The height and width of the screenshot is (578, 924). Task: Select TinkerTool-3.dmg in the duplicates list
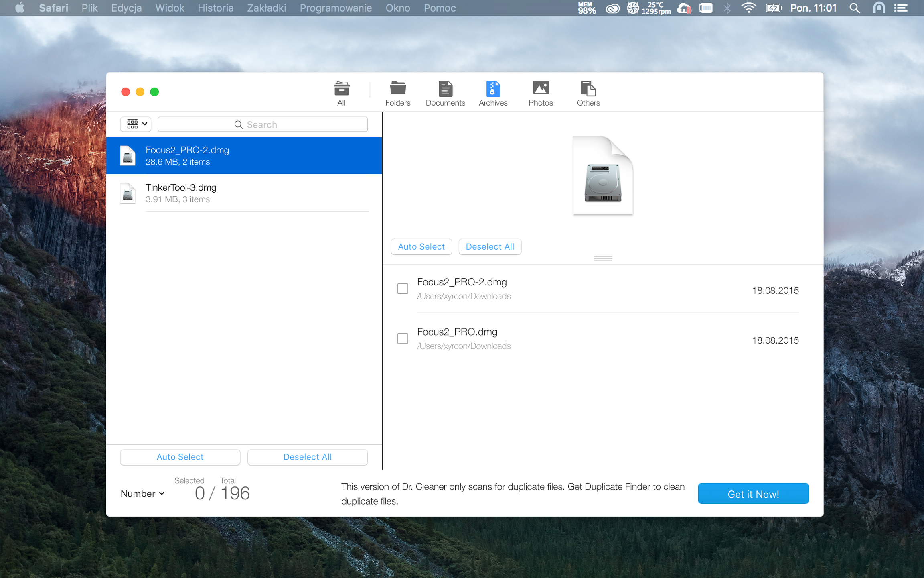pos(244,193)
